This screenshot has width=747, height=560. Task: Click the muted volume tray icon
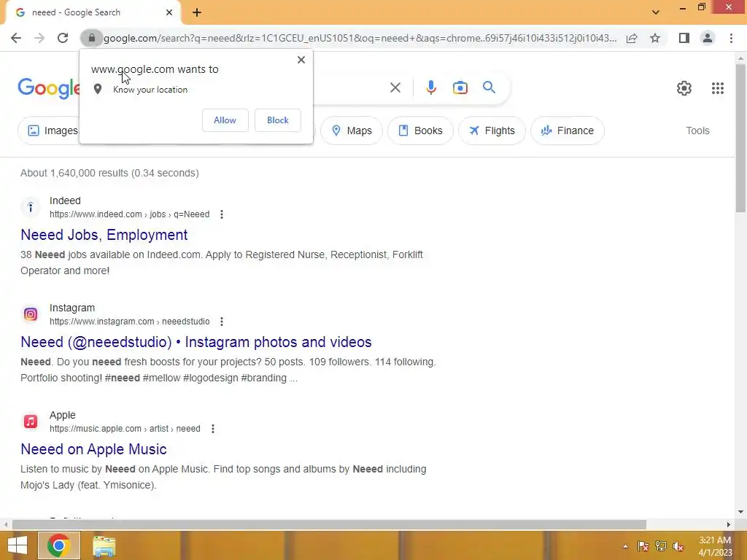coord(678,546)
